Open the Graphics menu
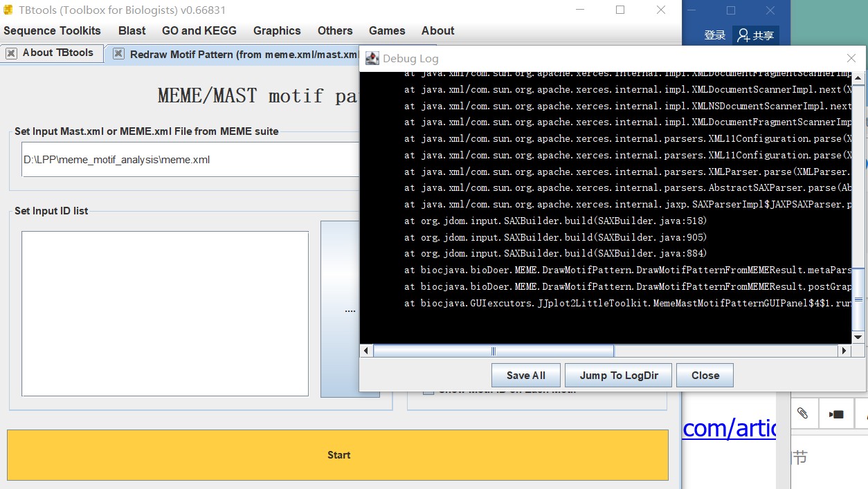The height and width of the screenshot is (489, 868). click(277, 30)
